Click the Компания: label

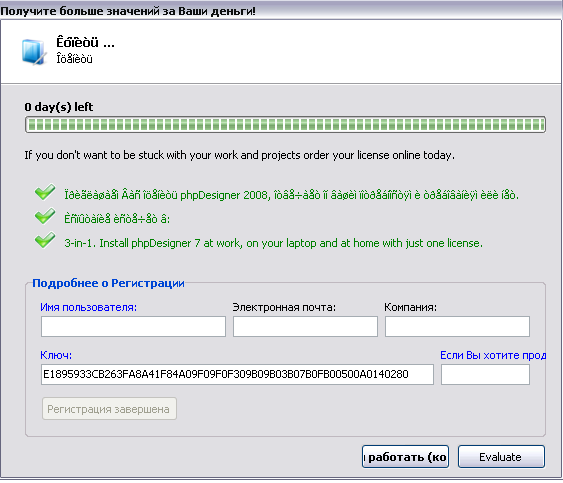[x=410, y=307]
